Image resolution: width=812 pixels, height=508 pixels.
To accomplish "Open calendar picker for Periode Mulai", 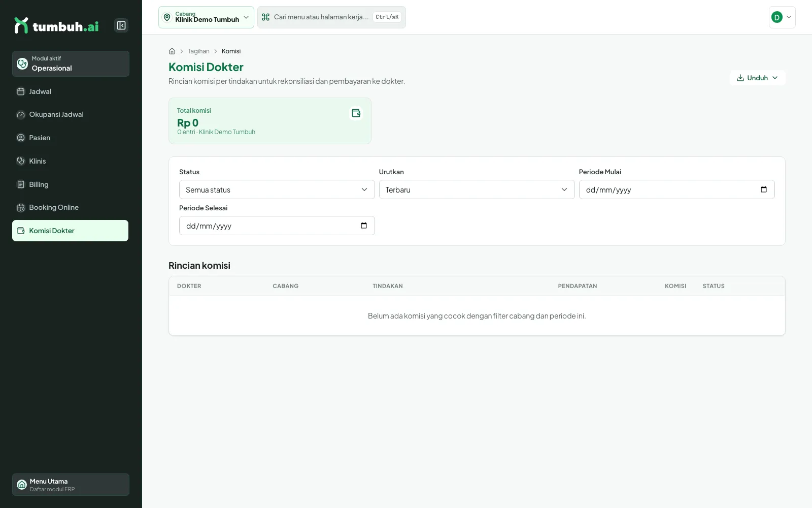I will point(764,189).
